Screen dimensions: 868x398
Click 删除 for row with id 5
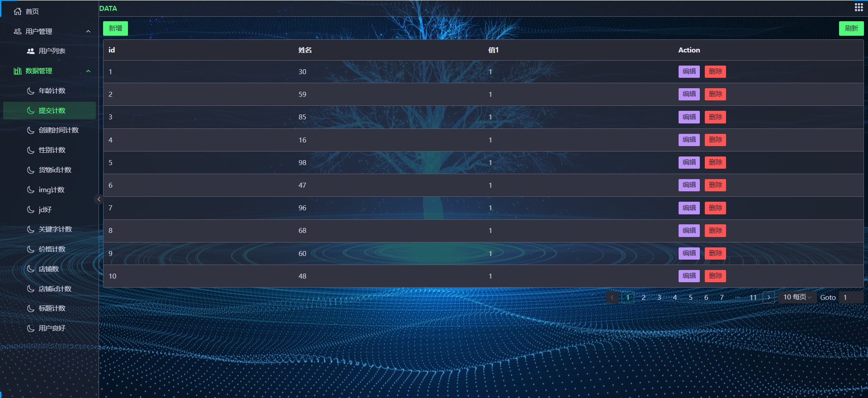pos(715,162)
